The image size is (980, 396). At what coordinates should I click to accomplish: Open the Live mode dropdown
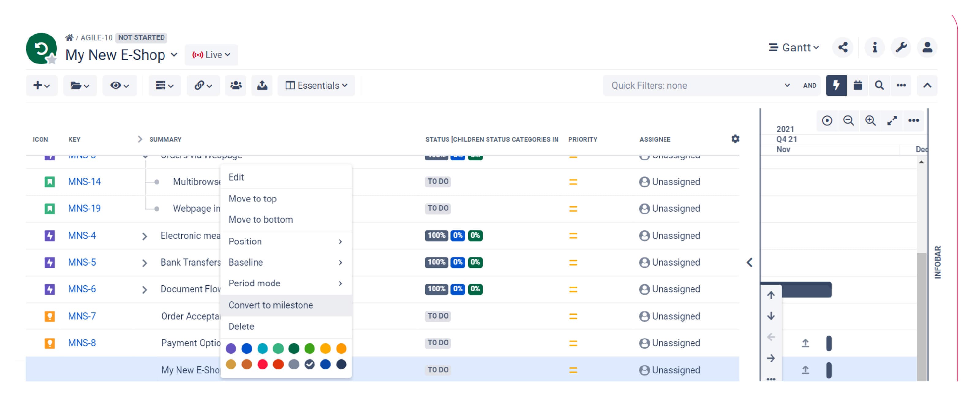211,55
